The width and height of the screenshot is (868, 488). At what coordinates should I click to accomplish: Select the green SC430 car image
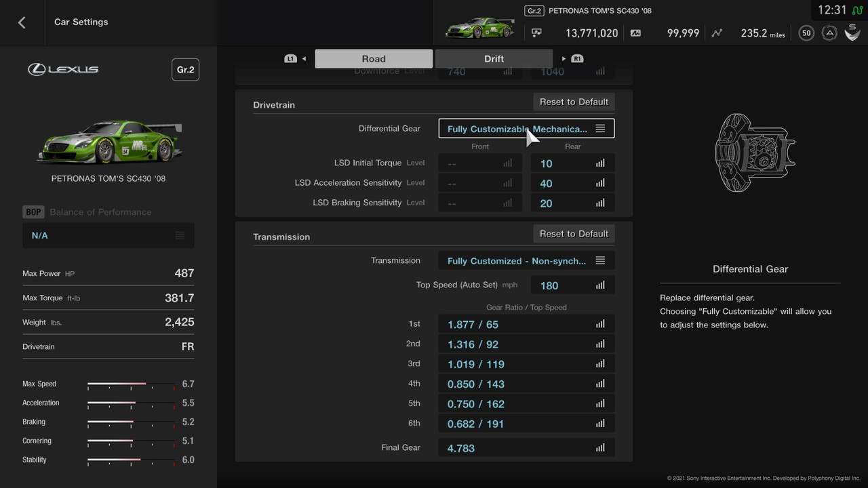tap(108, 141)
